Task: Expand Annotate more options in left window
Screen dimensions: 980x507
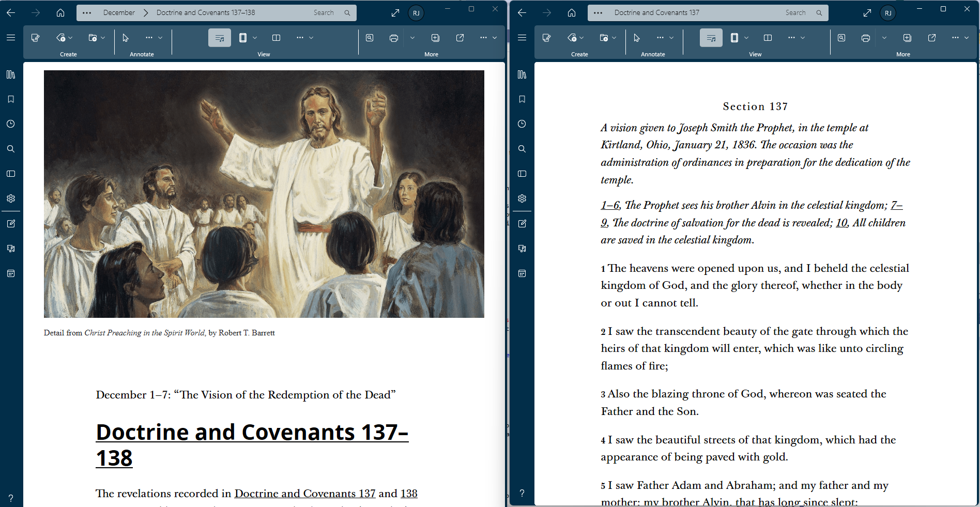Action: 154,38
